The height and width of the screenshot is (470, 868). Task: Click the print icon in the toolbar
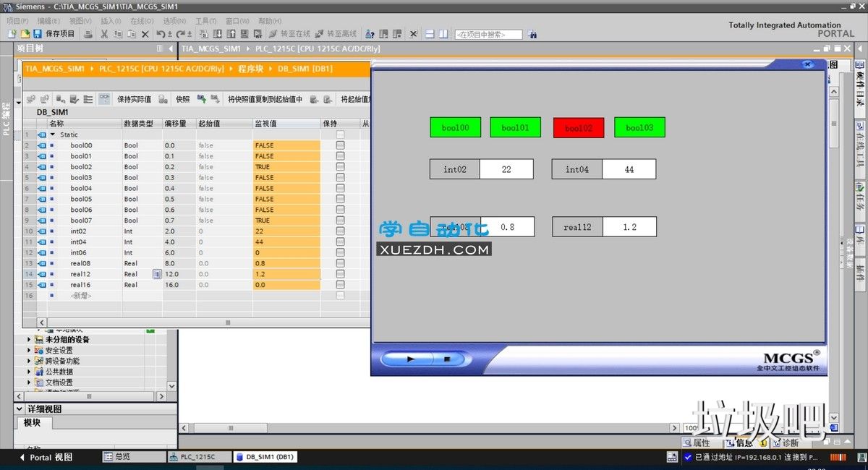(88, 34)
